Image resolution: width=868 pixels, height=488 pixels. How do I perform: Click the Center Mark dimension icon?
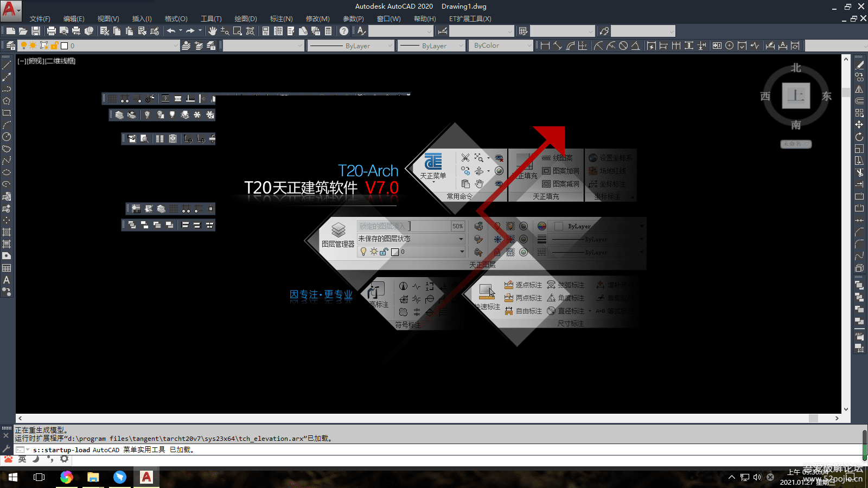pos(730,46)
